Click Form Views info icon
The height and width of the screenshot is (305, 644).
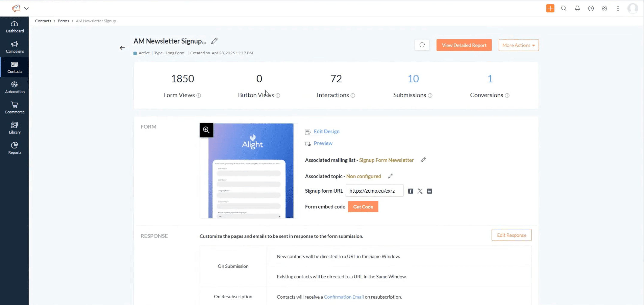pos(198,95)
